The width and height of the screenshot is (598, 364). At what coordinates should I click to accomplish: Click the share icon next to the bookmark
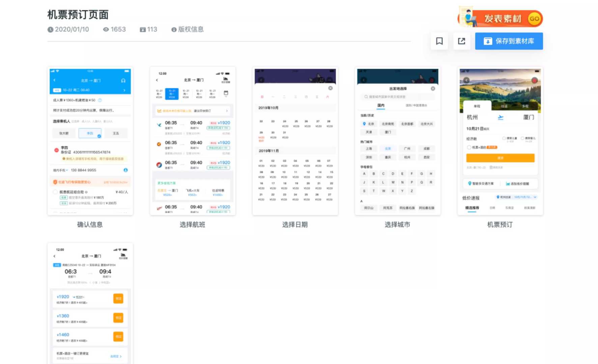(x=462, y=41)
